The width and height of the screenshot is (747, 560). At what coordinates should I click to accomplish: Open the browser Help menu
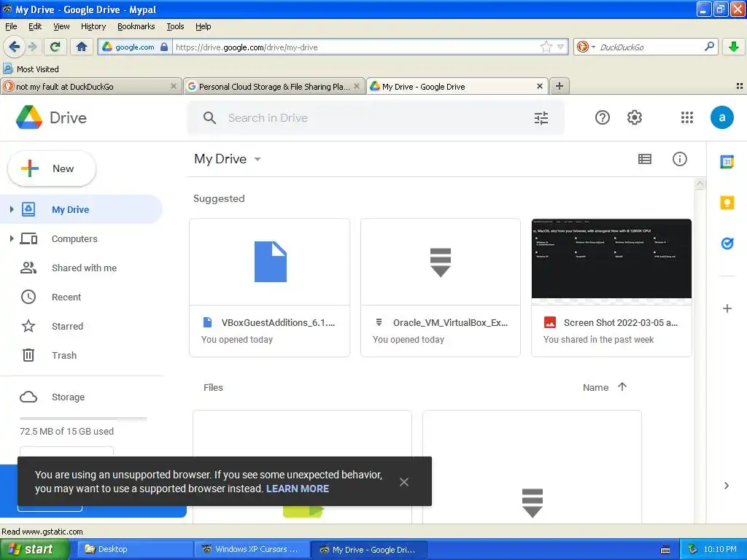(x=203, y=26)
